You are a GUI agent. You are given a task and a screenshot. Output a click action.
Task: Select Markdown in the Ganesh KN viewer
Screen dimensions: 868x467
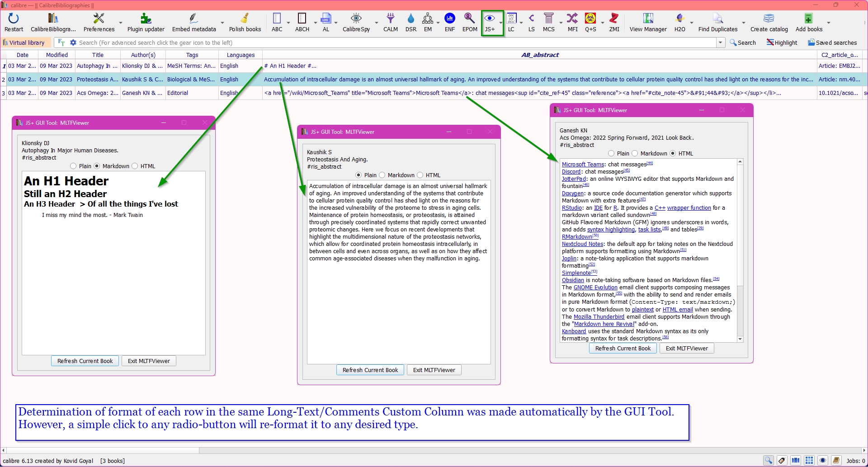[x=635, y=154]
